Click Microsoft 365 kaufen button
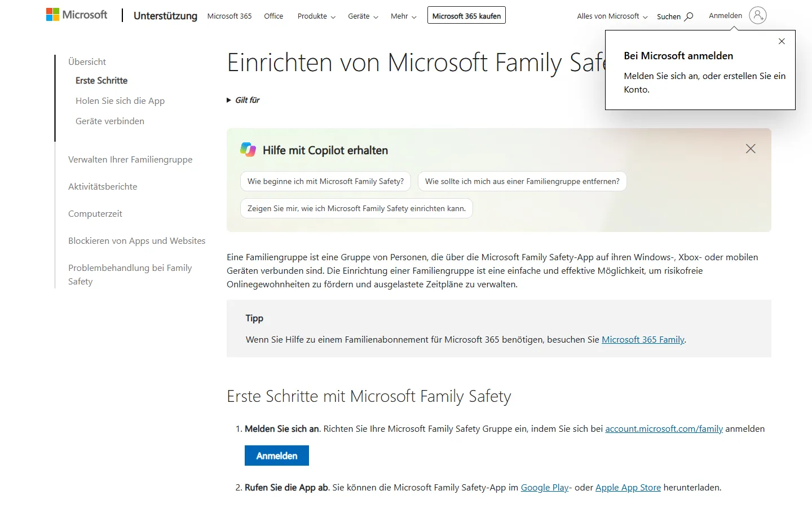 coord(466,16)
